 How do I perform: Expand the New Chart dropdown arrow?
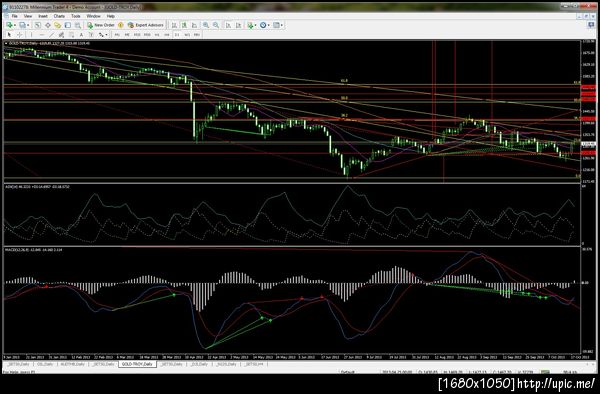tap(15, 25)
